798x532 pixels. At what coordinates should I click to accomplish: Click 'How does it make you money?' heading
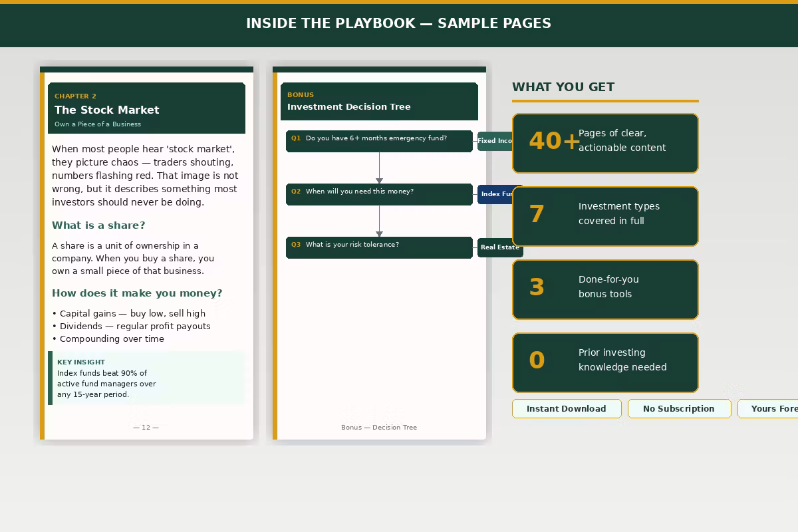point(137,293)
